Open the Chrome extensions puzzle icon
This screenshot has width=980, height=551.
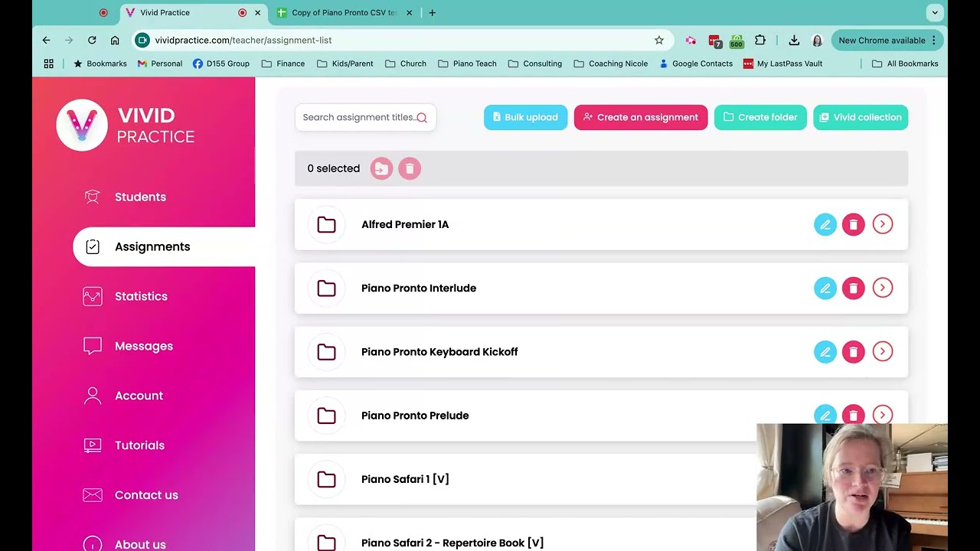coord(760,40)
